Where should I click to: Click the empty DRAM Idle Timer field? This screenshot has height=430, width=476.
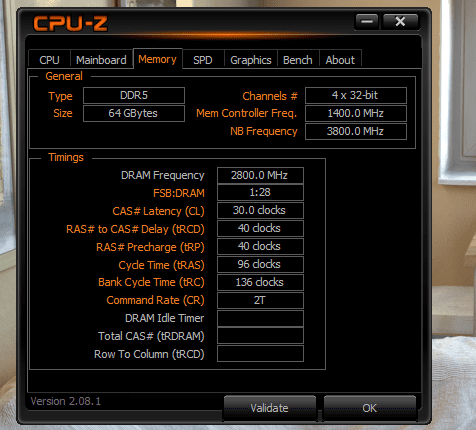coord(260,319)
